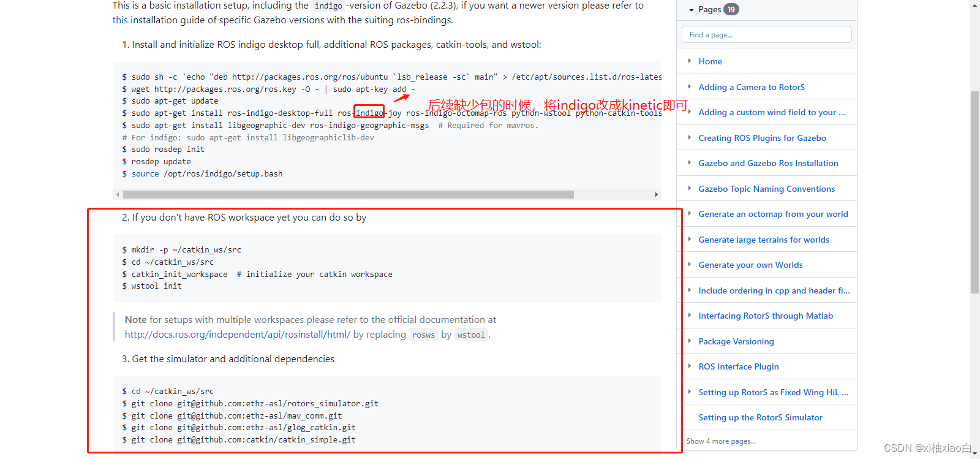Click the 'rosws' inline code
The height and width of the screenshot is (459, 980).
pyautogui.click(x=423, y=335)
